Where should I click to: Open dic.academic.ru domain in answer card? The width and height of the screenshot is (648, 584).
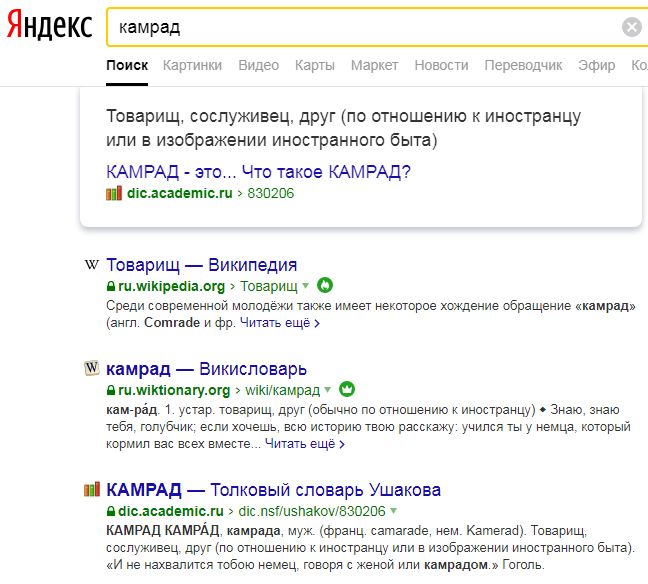180,193
